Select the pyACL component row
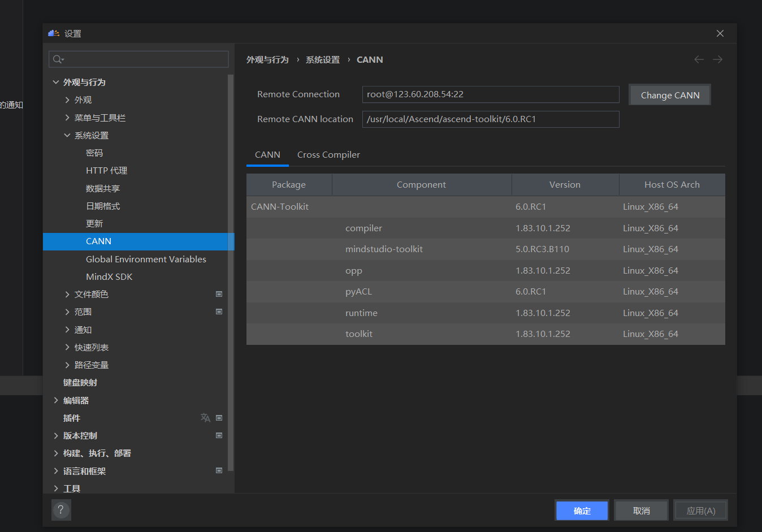This screenshot has width=762, height=532. (486, 292)
